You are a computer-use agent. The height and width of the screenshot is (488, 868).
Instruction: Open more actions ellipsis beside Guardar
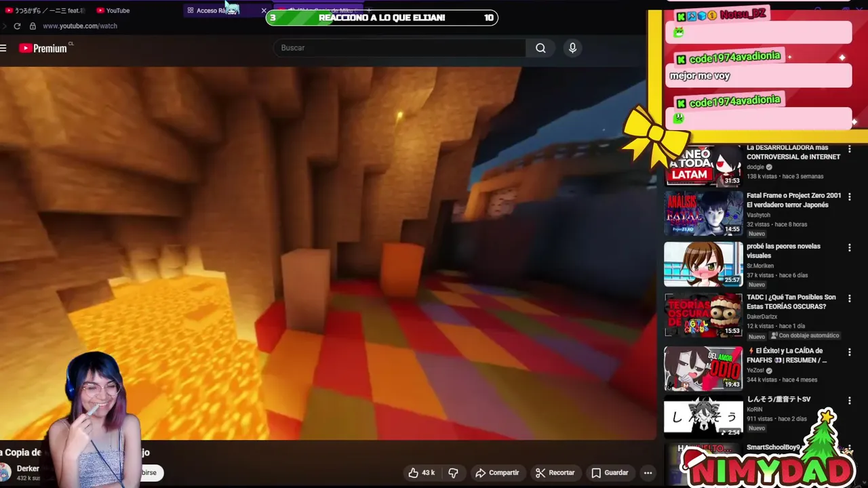pos(648,472)
